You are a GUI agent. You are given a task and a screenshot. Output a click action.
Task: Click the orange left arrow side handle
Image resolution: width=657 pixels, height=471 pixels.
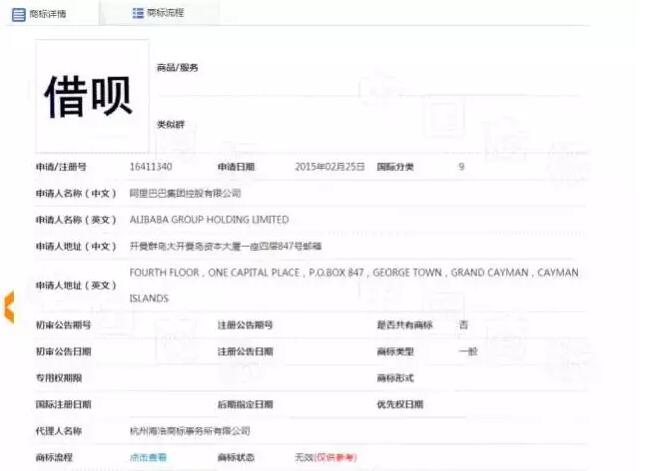tap(9, 307)
